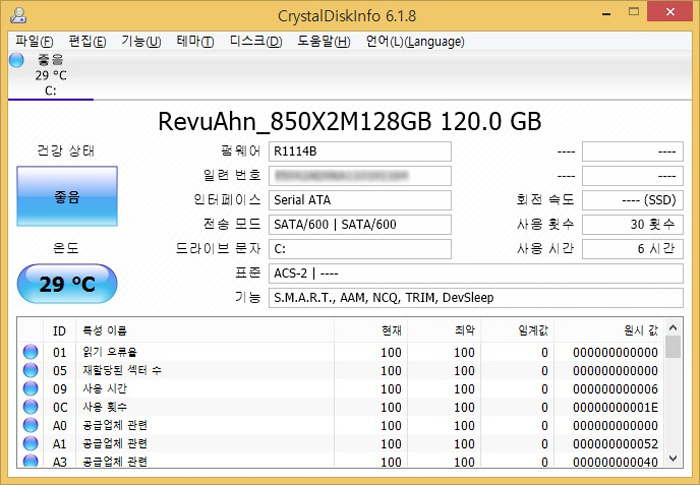Click raw value 000000000052
The height and width of the screenshot is (485, 700).
(x=615, y=444)
